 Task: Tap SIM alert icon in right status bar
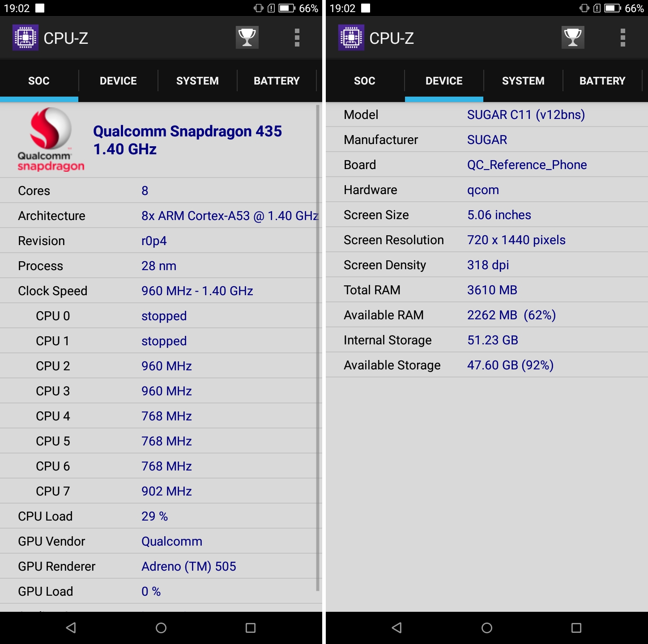tap(597, 8)
